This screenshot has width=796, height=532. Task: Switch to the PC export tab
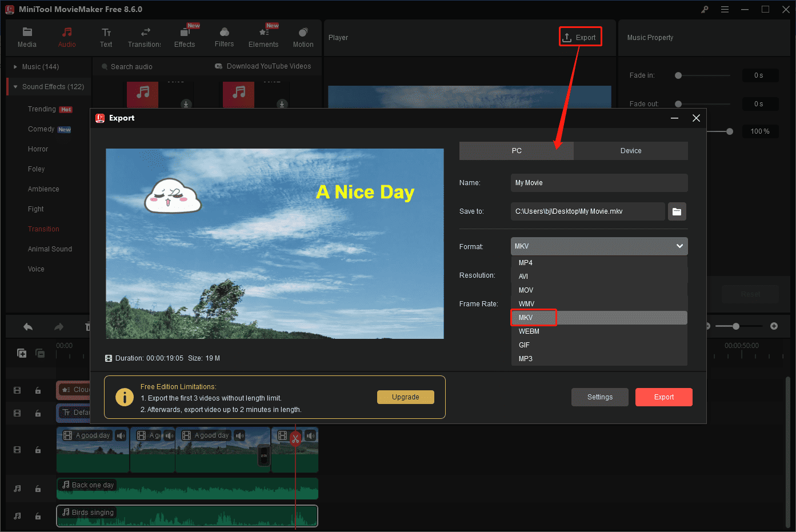pos(517,151)
